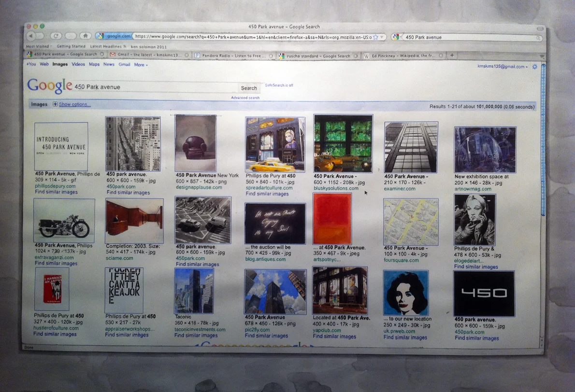Viewport: 575px width, 392px height.
Task: Find similar images under hustlerofculture.com
Action: 55,334
